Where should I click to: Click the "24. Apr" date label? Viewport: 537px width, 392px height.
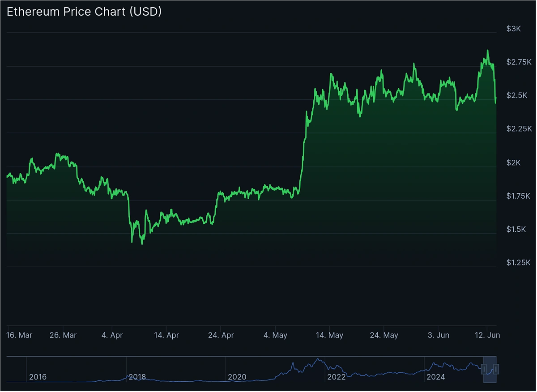coord(221,335)
